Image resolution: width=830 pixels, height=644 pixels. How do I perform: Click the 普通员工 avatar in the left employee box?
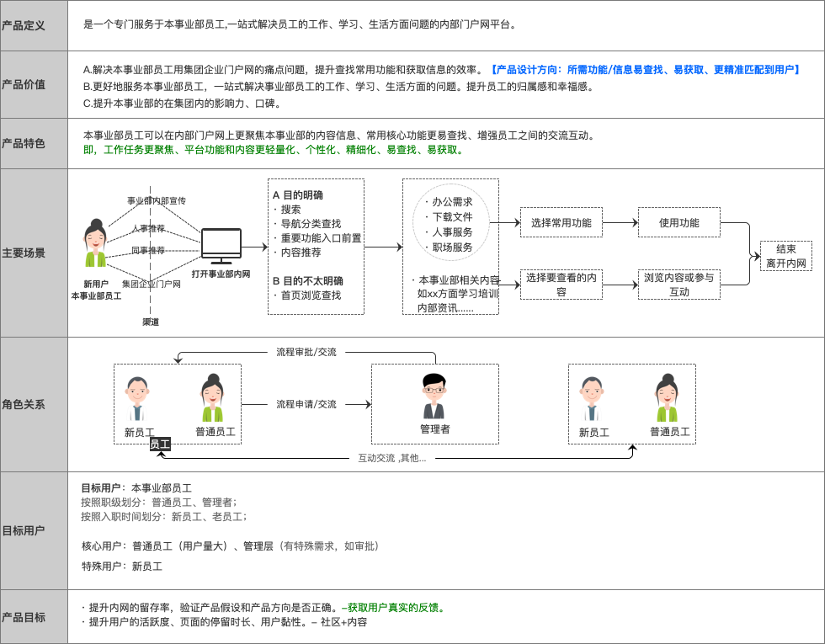pyautogui.click(x=213, y=397)
